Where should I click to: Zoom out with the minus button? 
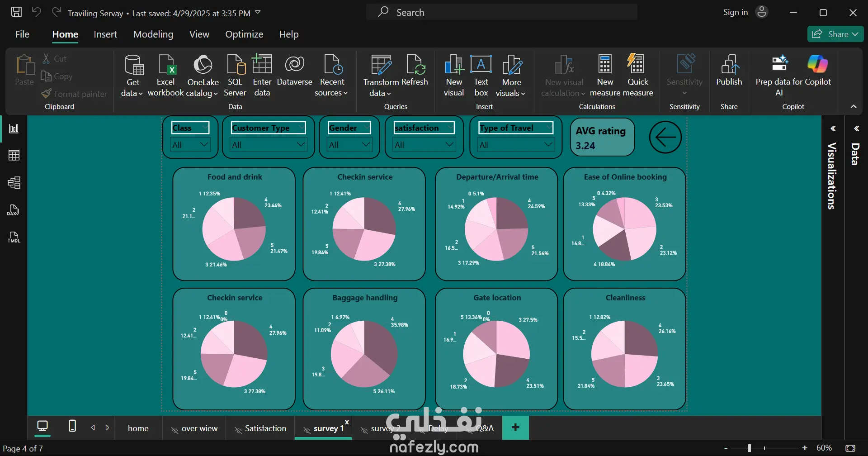pos(726,448)
